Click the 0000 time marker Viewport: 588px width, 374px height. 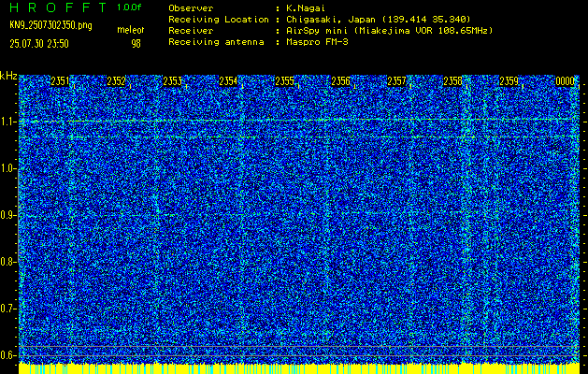[x=566, y=81]
